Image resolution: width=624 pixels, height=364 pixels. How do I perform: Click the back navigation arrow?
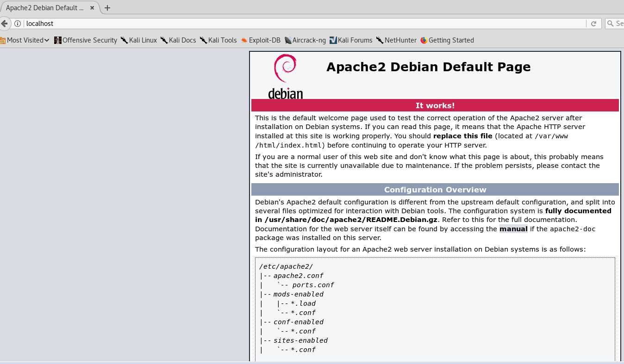pos(4,24)
